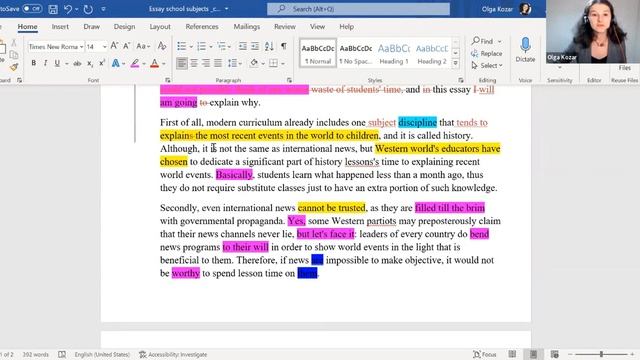Open the shading fill color
The image size is (640, 360).
[254, 63]
